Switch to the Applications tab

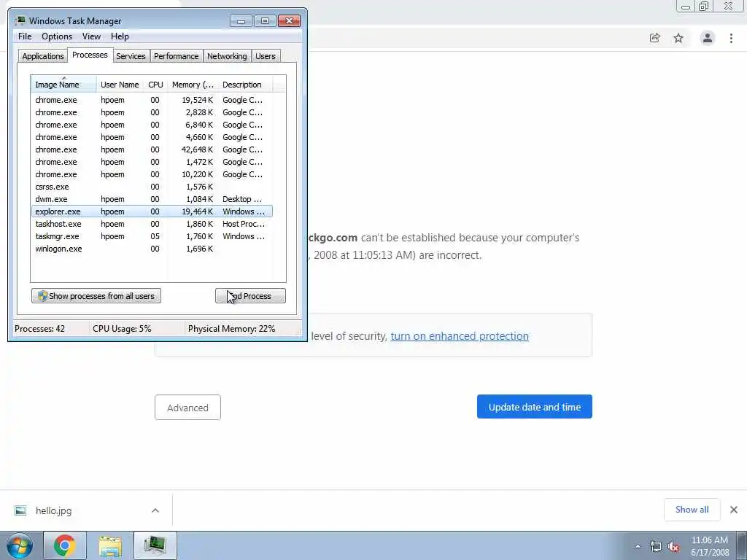tap(43, 56)
